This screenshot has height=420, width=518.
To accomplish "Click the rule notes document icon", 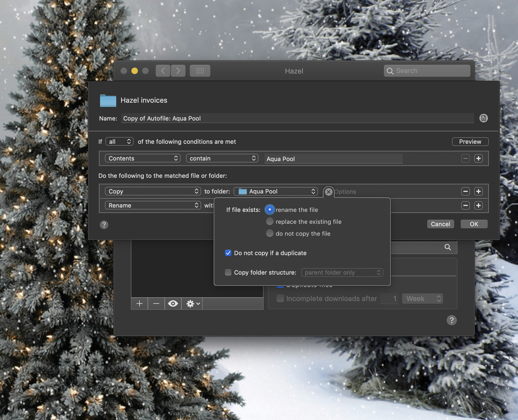I will click(483, 118).
